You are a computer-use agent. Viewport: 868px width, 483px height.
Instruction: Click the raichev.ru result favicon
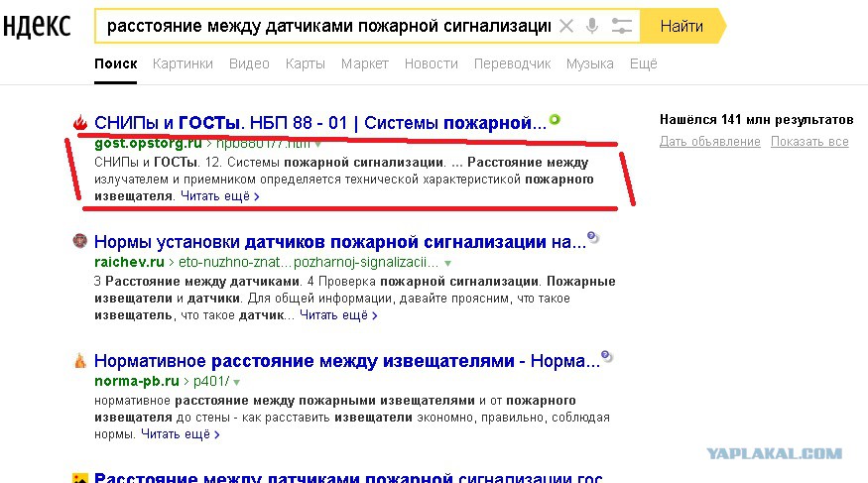tap(80, 241)
